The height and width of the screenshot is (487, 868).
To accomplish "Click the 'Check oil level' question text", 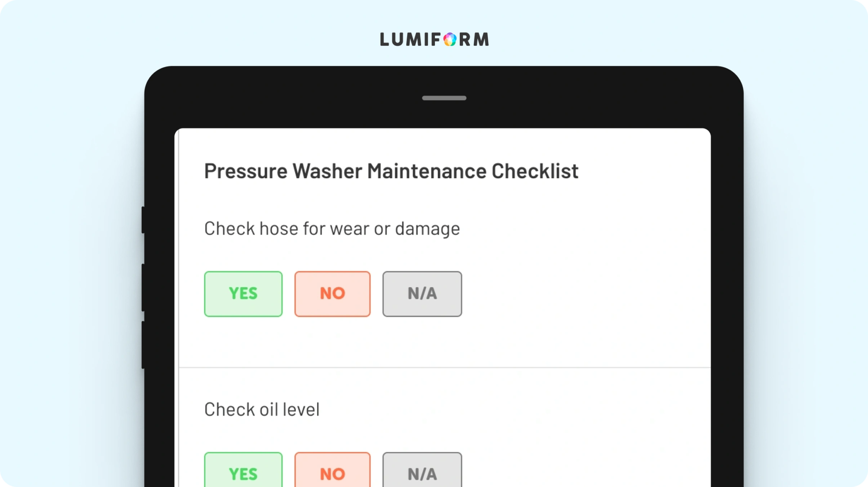I will click(262, 410).
